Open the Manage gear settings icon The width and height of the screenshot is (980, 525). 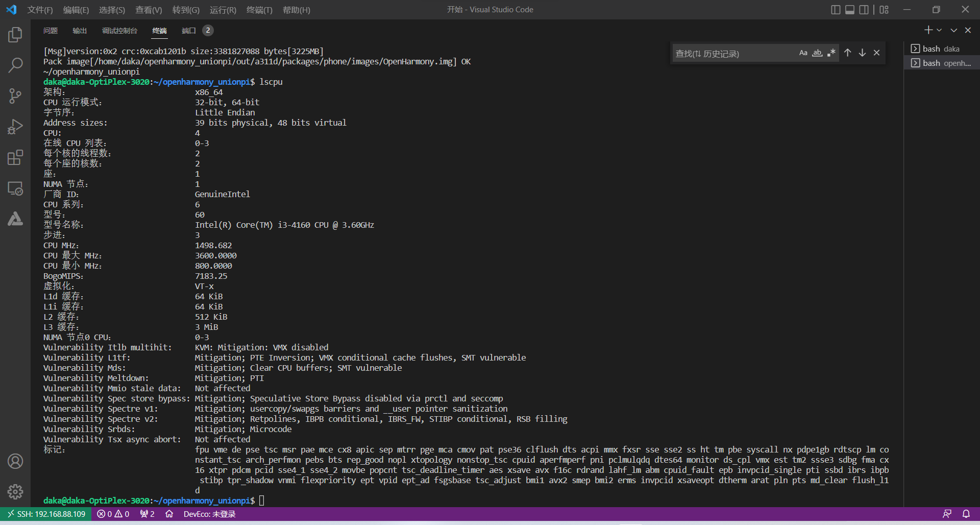(x=15, y=492)
